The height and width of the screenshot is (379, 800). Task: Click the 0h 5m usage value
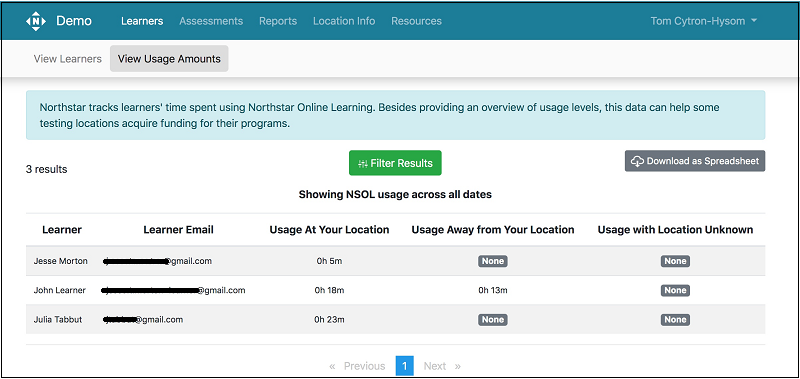coord(329,261)
